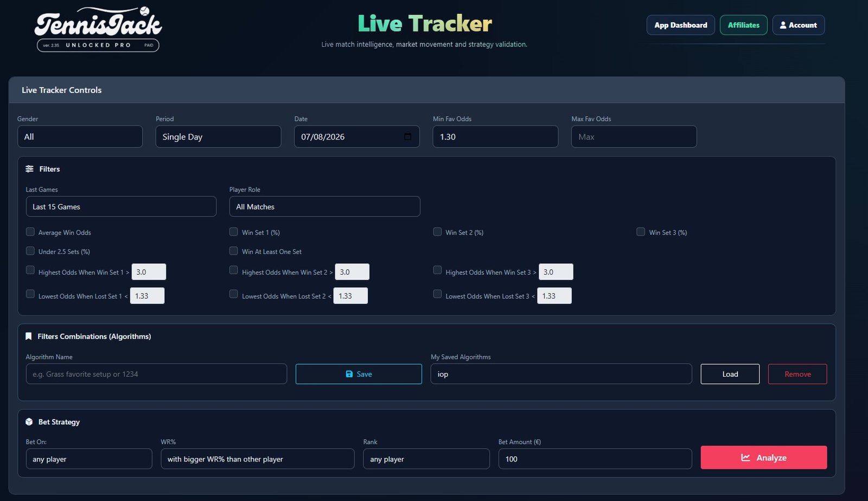This screenshot has height=501, width=868.
Task: Run Analyze
Action: pos(764,458)
